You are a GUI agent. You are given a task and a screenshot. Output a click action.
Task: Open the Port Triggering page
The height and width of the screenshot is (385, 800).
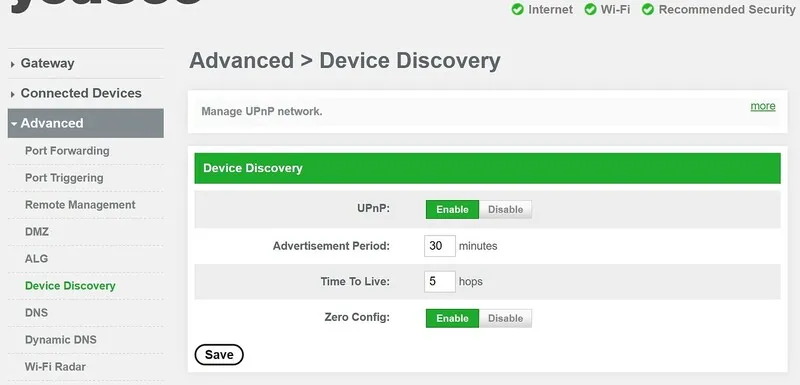click(64, 178)
